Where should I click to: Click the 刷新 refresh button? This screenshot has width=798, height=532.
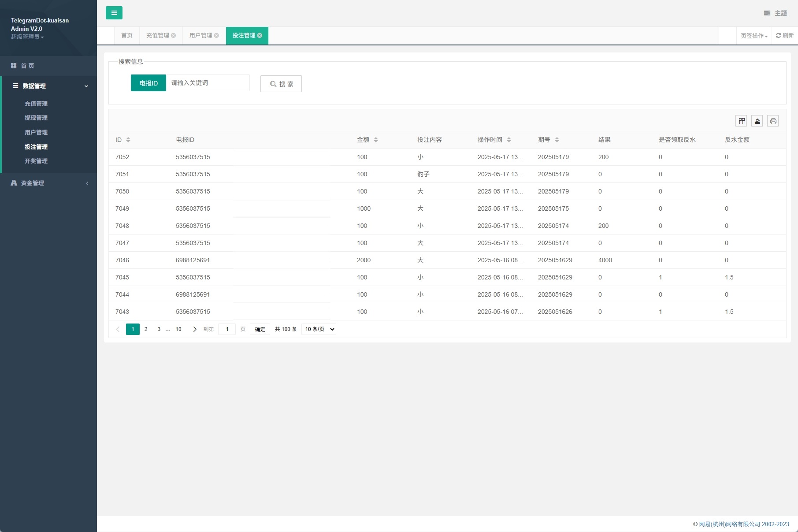(784, 36)
